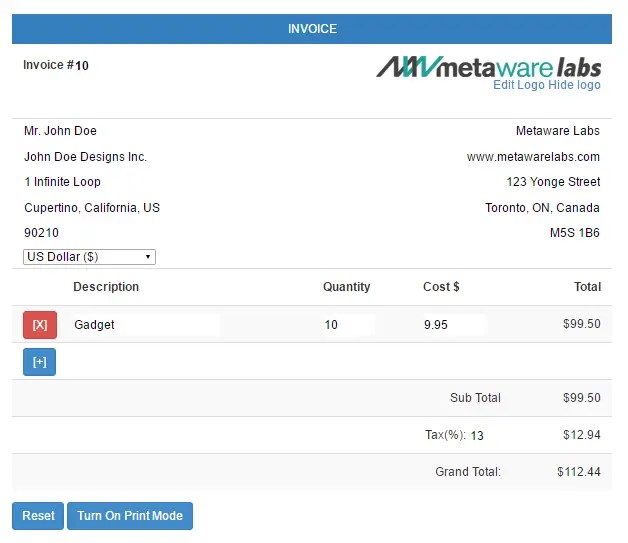The width and height of the screenshot is (628, 543).
Task: Click the Metaware Labs logo image
Action: point(488,67)
